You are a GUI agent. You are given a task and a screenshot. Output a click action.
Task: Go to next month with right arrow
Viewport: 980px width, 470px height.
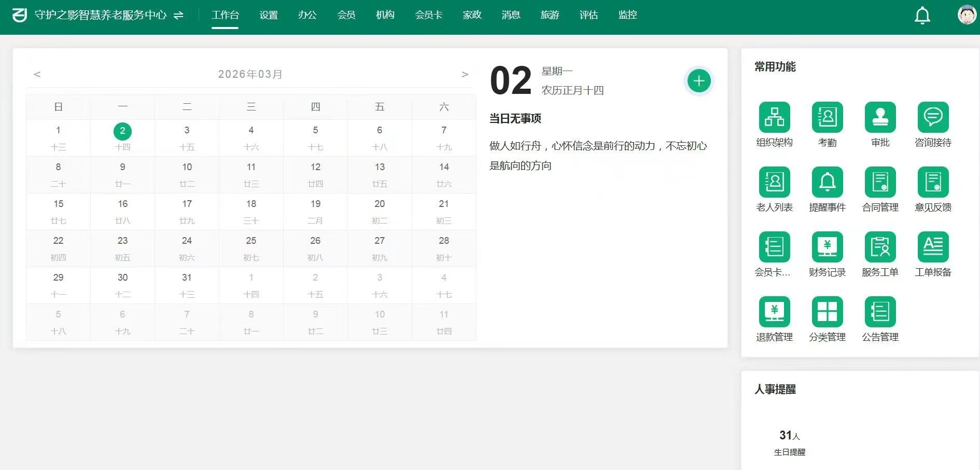click(465, 74)
